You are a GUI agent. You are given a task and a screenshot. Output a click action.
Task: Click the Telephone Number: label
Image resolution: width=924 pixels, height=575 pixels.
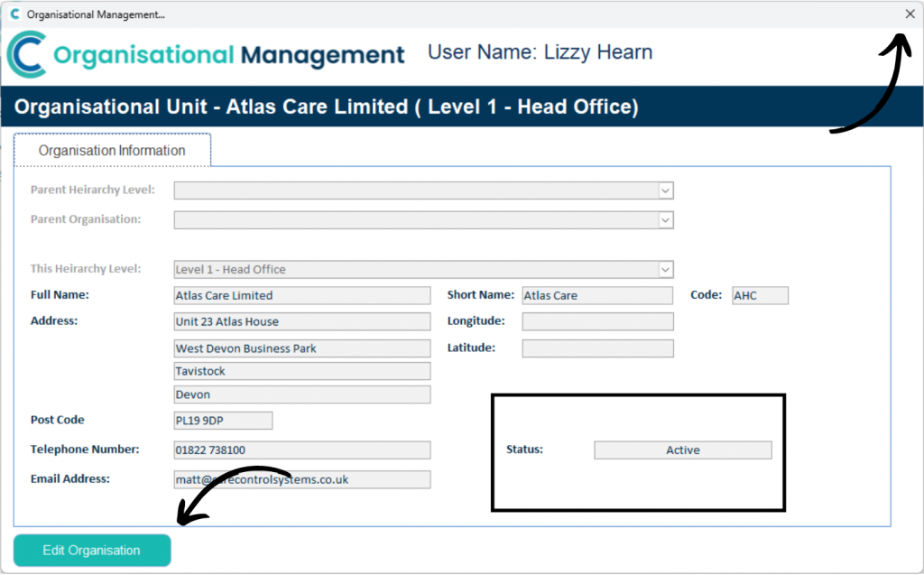[x=85, y=450]
